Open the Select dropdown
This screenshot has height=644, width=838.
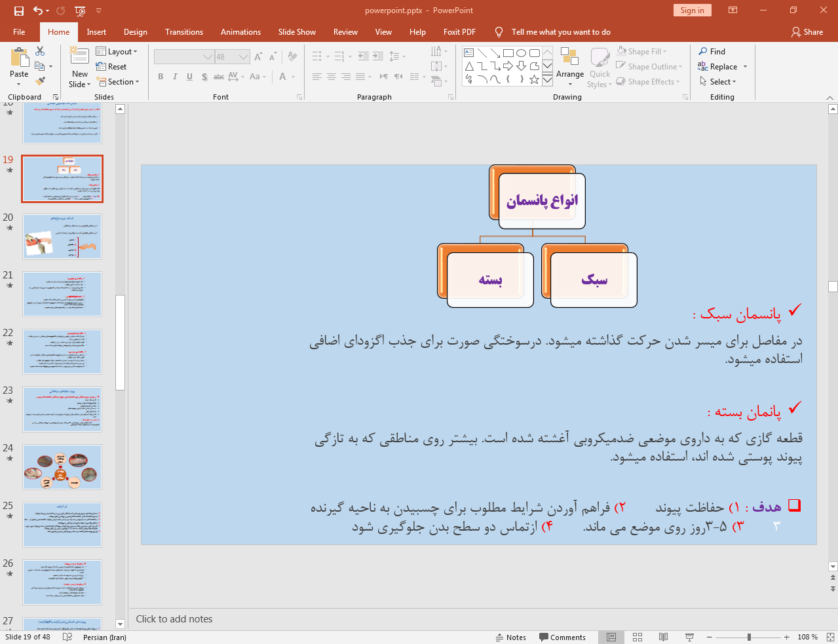(x=718, y=81)
